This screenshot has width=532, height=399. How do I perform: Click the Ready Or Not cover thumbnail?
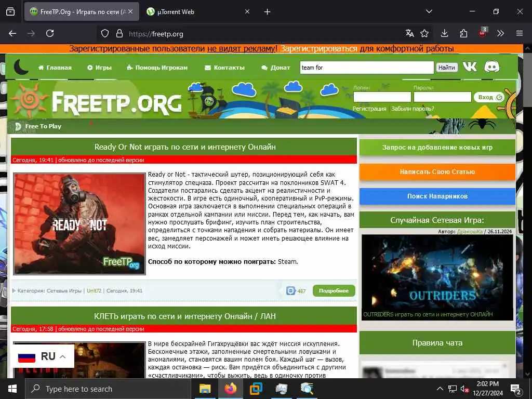click(x=79, y=224)
